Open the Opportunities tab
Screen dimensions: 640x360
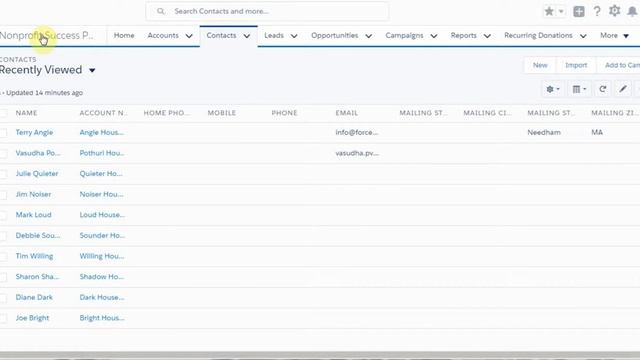(x=335, y=36)
